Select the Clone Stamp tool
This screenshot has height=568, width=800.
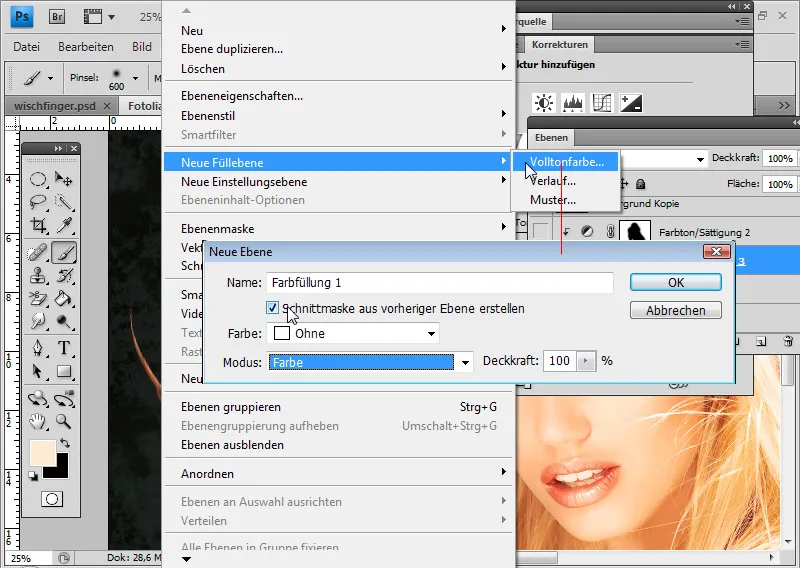click(38, 276)
